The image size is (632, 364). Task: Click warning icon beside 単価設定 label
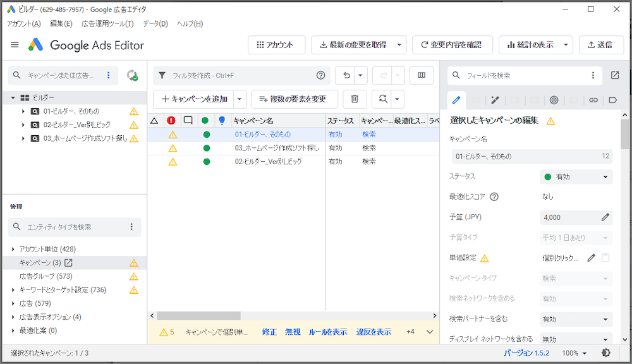pyautogui.click(x=485, y=258)
